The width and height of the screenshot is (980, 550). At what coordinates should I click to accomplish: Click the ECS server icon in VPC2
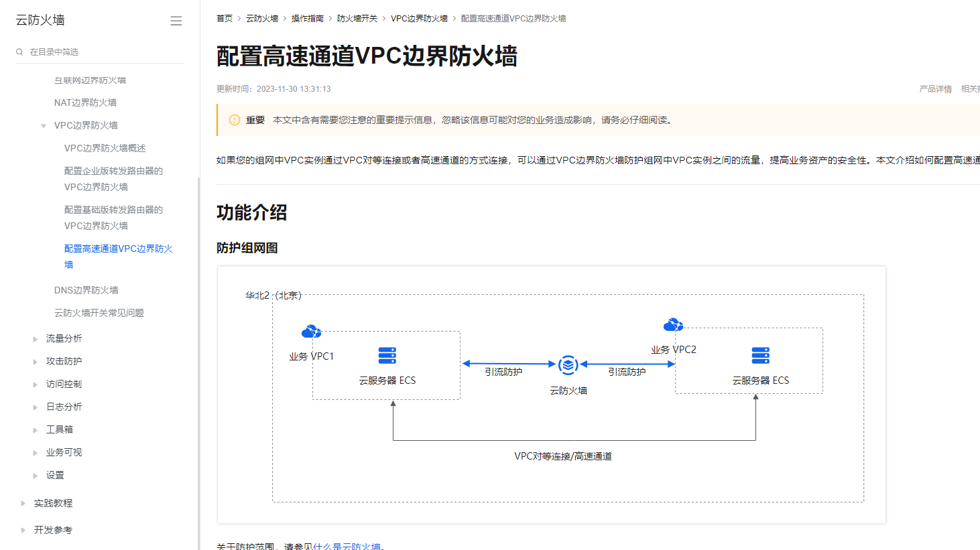click(x=761, y=355)
